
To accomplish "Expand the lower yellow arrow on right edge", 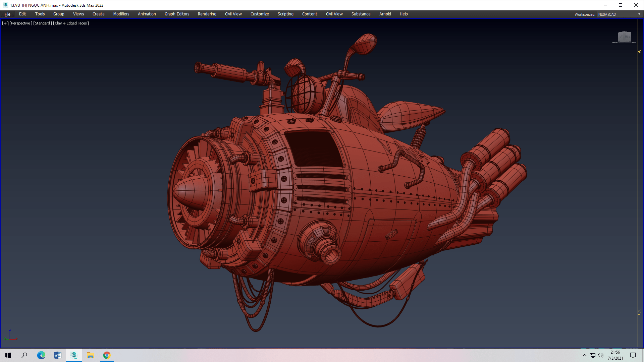I will [x=640, y=311].
